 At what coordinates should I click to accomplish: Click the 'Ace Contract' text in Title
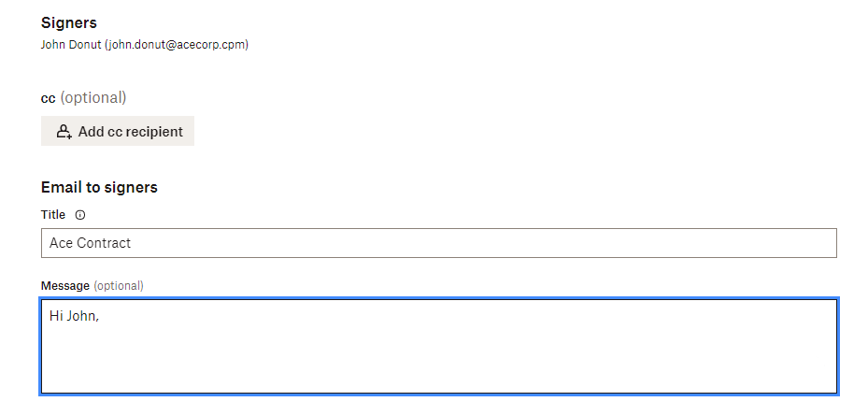pyautogui.click(x=90, y=243)
